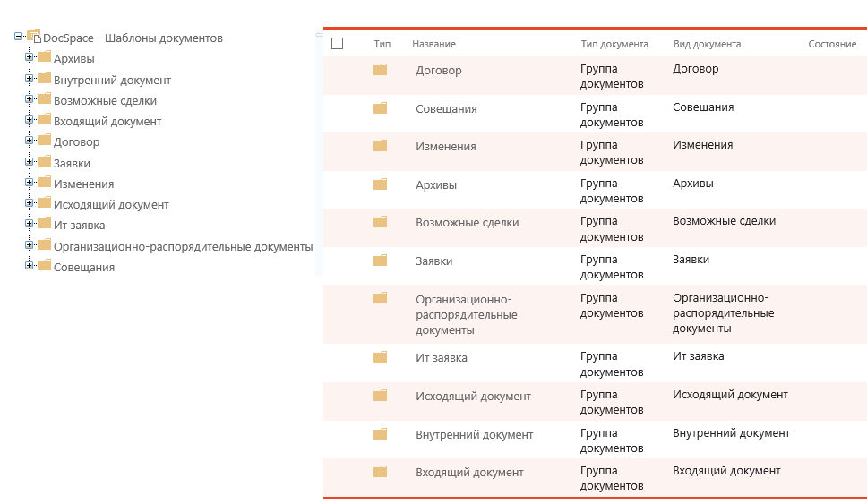Select Договор label in the tree
Image resolution: width=867 pixels, height=504 pixels.
76,142
